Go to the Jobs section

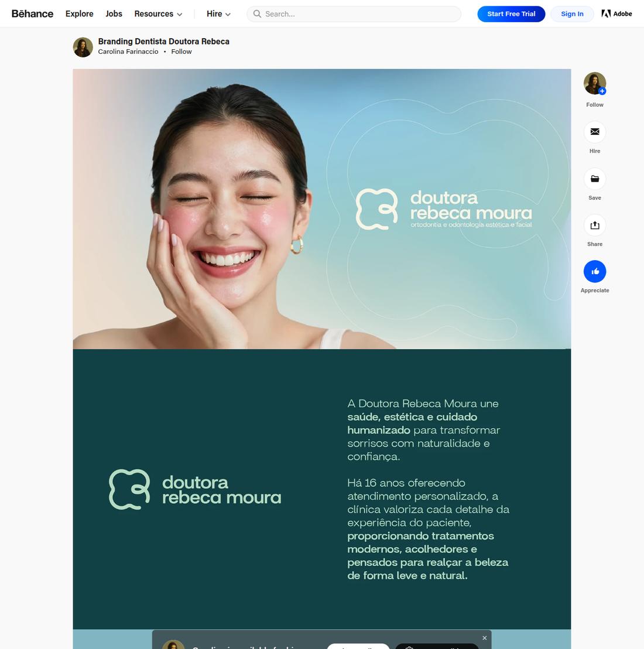[x=114, y=13]
